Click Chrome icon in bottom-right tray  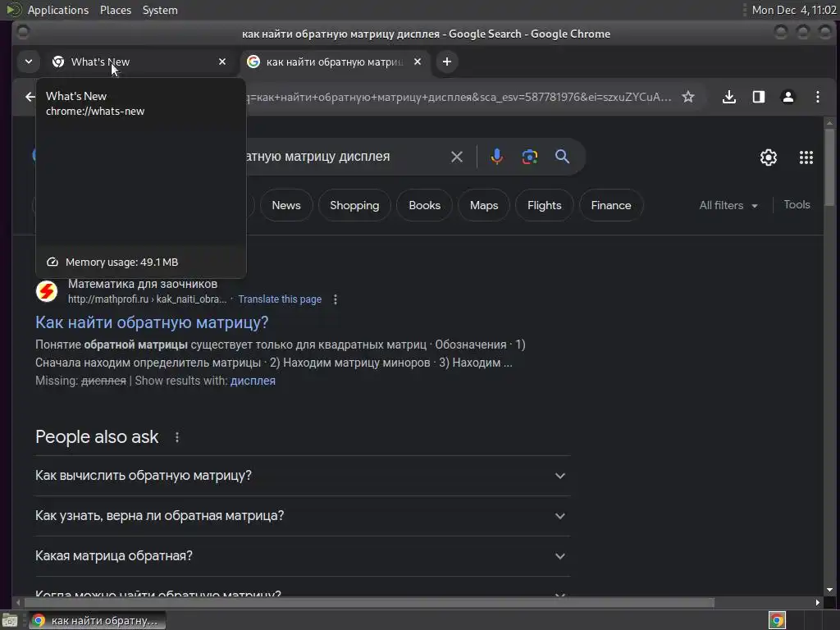click(777, 621)
